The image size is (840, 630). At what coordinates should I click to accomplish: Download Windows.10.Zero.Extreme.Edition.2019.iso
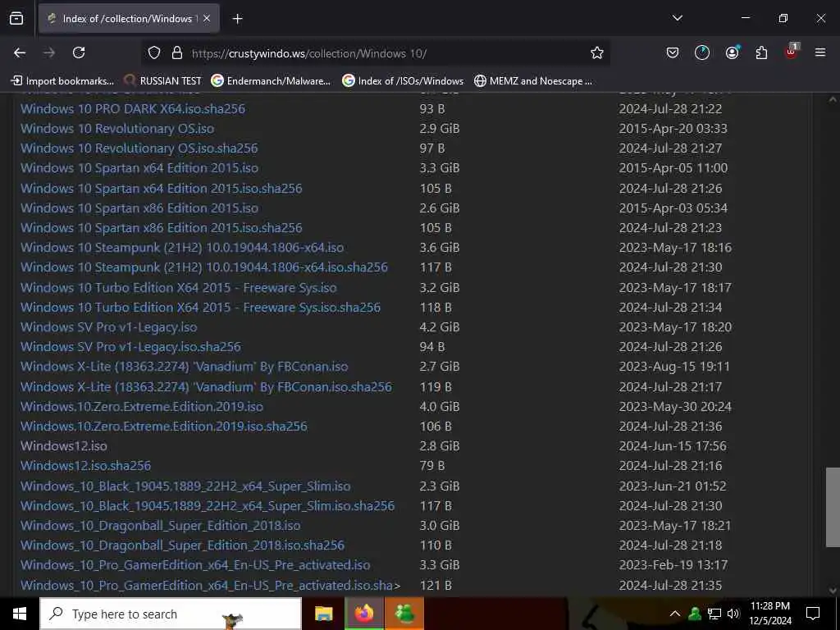[142, 407]
